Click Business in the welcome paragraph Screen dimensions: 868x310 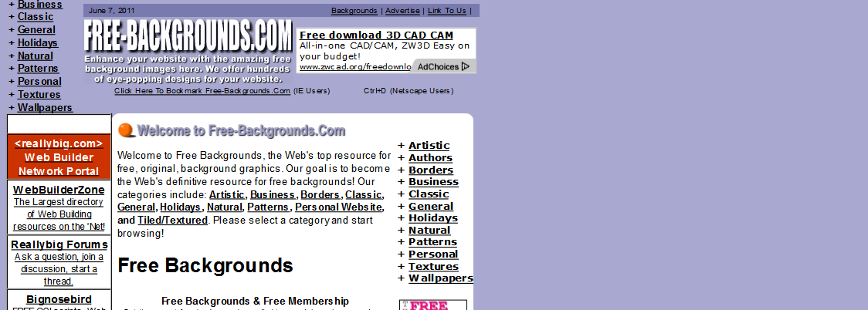point(273,194)
